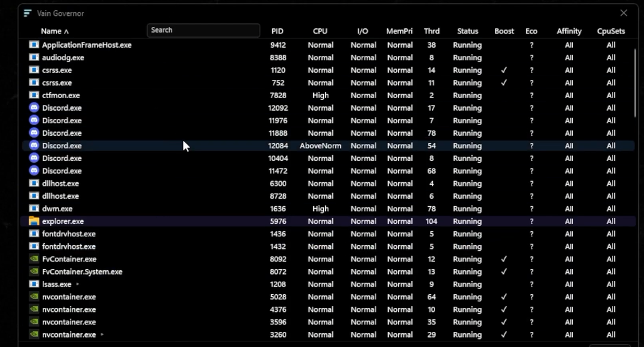Toggle Eco question mark for explorer.exe
The image size is (644, 347).
pos(531,221)
